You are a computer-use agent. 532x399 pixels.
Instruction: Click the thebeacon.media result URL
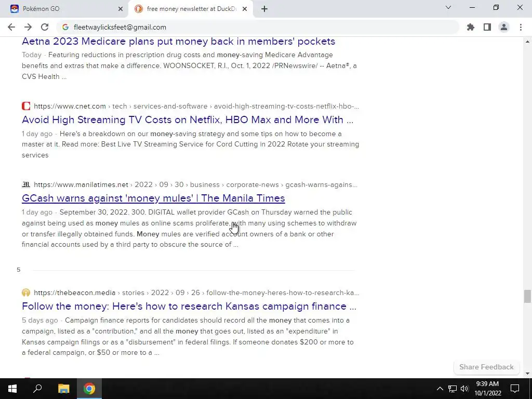196,293
